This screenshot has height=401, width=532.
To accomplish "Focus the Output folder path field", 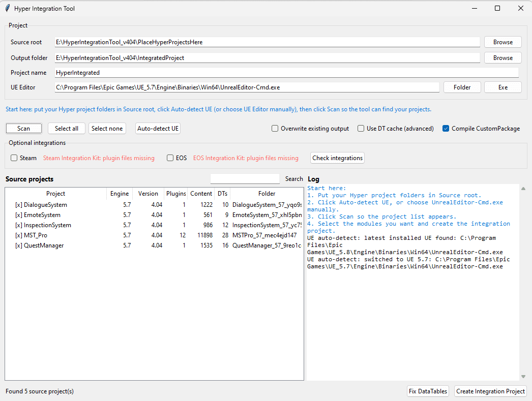I will click(267, 58).
